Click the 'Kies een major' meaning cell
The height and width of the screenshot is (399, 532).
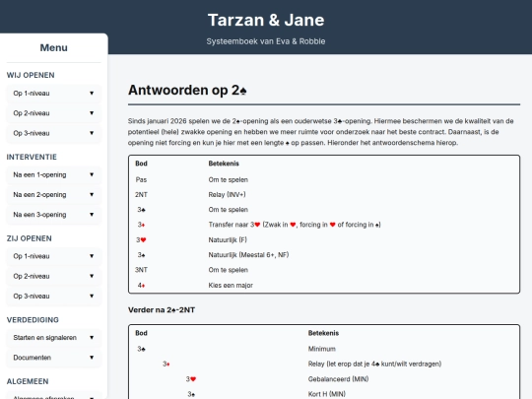(231, 286)
